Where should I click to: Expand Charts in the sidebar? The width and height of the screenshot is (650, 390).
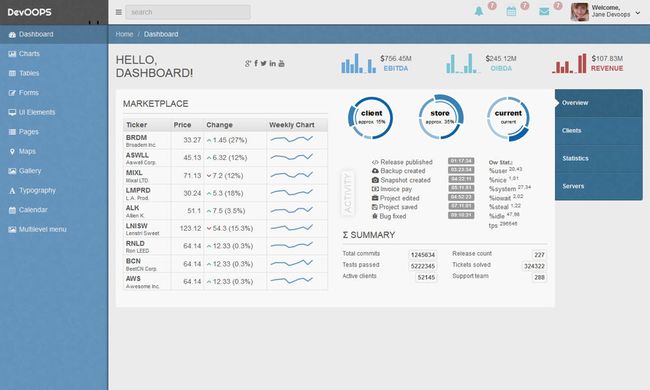(x=54, y=54)
